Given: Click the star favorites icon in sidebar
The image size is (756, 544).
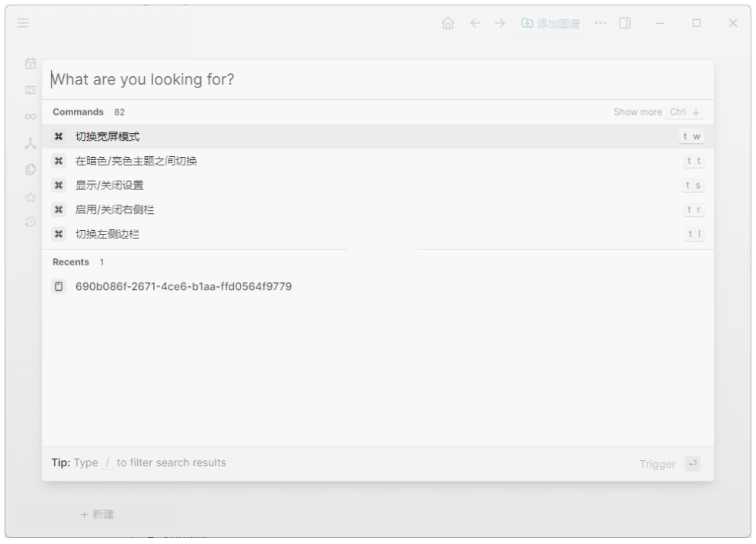Looking at the screenshot, I should (31, 197).
